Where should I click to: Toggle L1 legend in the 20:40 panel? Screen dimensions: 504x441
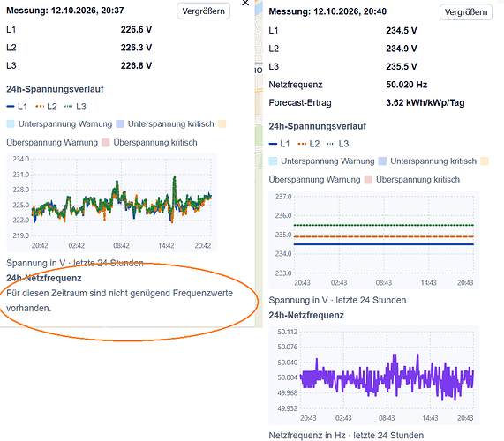(279, 144)
